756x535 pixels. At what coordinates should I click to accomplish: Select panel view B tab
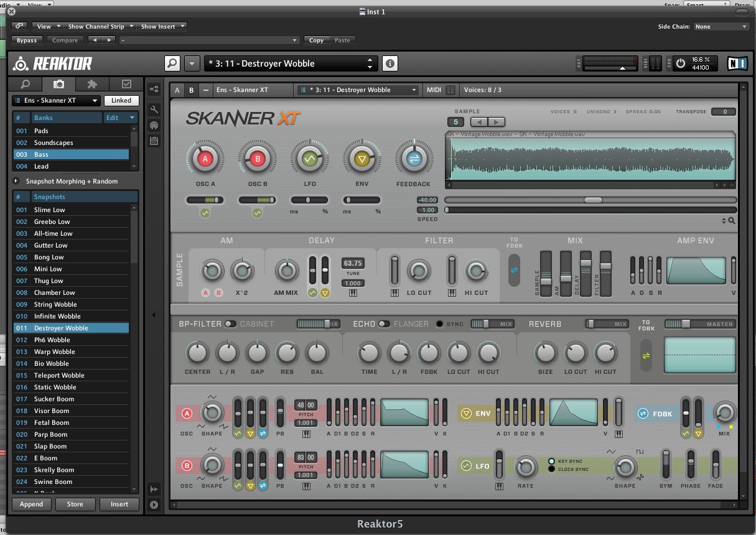[x=191, y=90]
